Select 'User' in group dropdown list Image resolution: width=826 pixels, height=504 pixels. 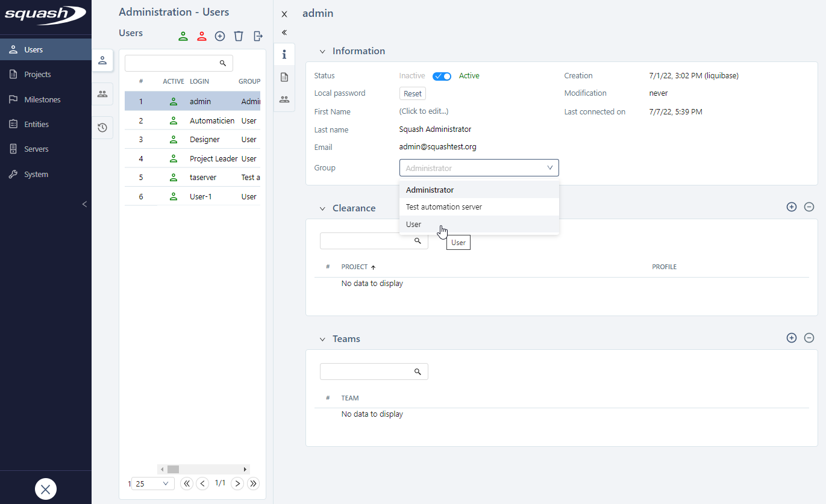click(414, 224)
